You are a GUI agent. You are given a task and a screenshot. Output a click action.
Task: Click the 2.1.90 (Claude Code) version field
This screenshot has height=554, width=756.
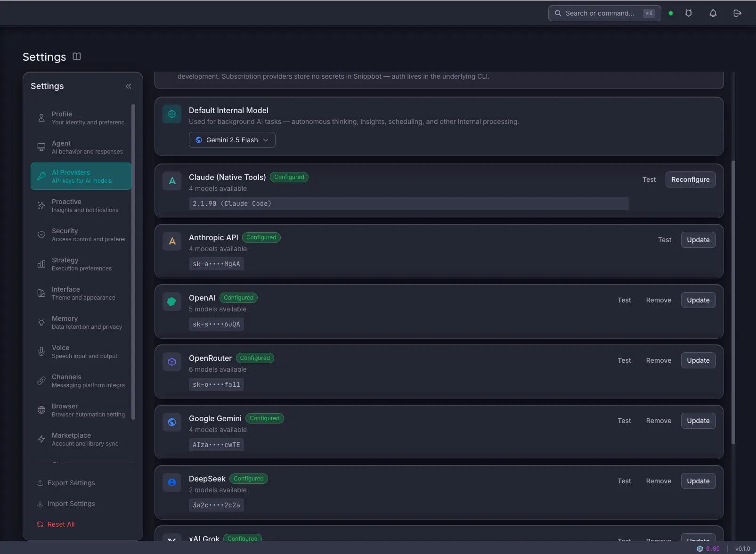click(x=409, y=204)
